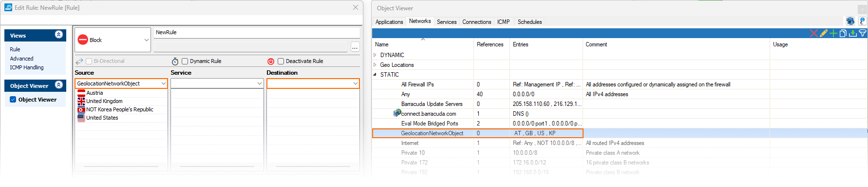Collapse the Object Viewer sidebar panel chevron

tap(59, 85)
